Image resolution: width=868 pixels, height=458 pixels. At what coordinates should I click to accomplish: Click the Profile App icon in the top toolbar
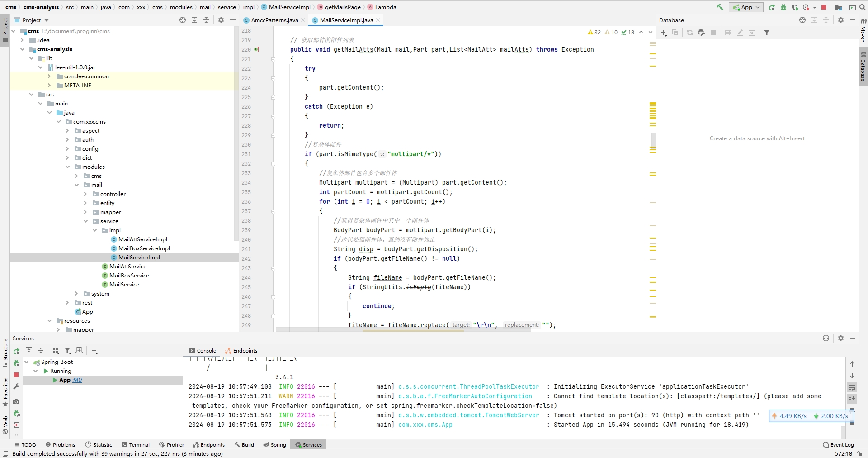tap(806, 7)
